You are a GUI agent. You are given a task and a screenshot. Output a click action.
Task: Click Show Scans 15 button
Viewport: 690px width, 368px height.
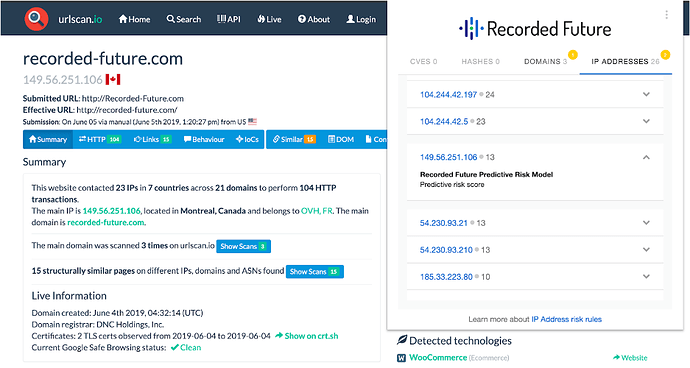(315, 272)
